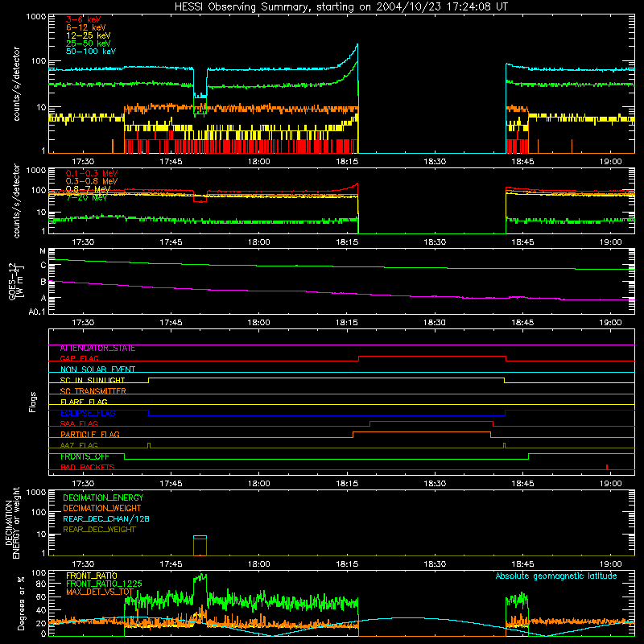Click the A0.1 tick label in GOES panel

click(x=37, y=312)
